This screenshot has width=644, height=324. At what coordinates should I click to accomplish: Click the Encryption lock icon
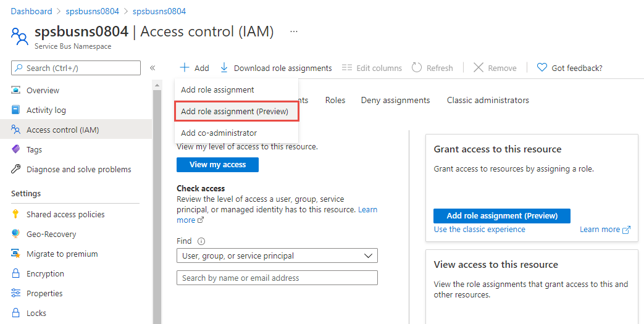16,273
